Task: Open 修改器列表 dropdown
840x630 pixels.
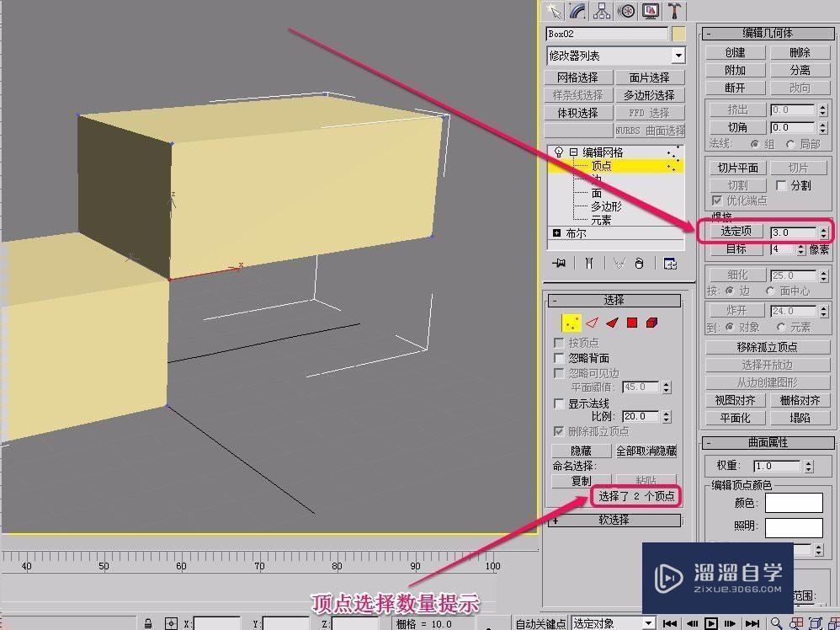Action: 678,56
